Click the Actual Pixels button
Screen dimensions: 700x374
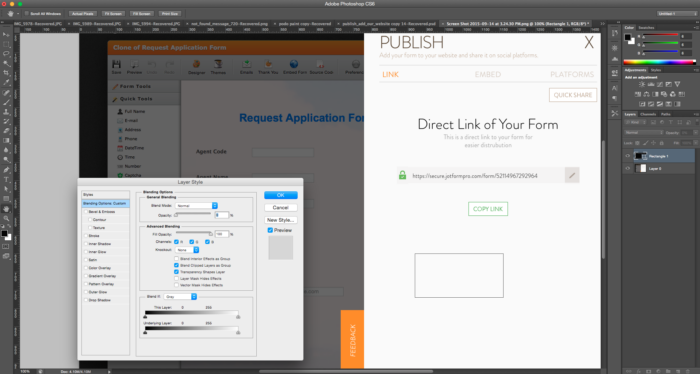click(83, 13)
